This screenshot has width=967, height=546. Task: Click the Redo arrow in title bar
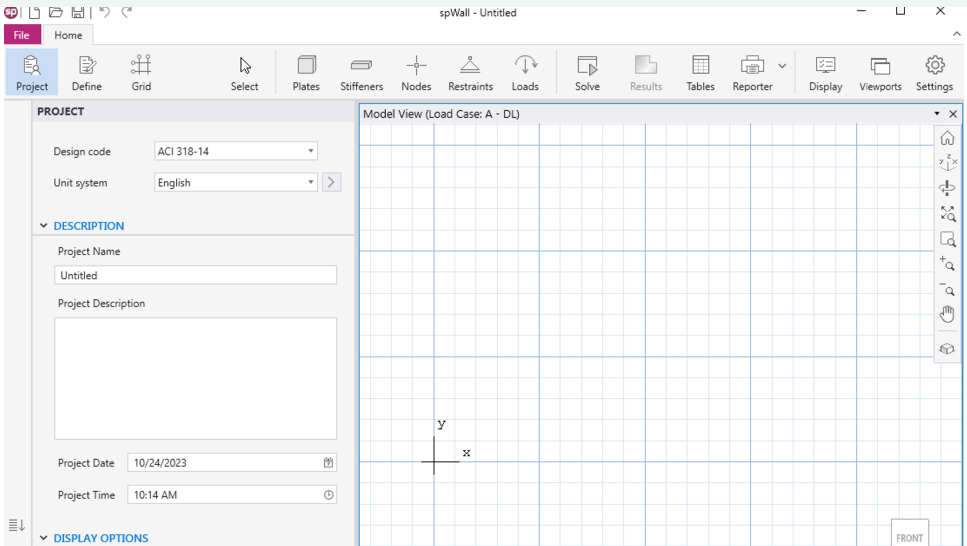click(126, 12)
